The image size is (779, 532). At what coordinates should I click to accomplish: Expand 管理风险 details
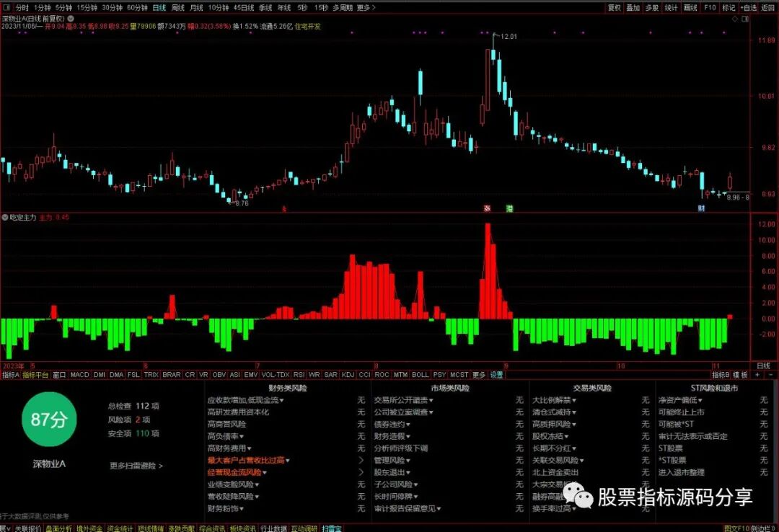click(x=392, y=461)
